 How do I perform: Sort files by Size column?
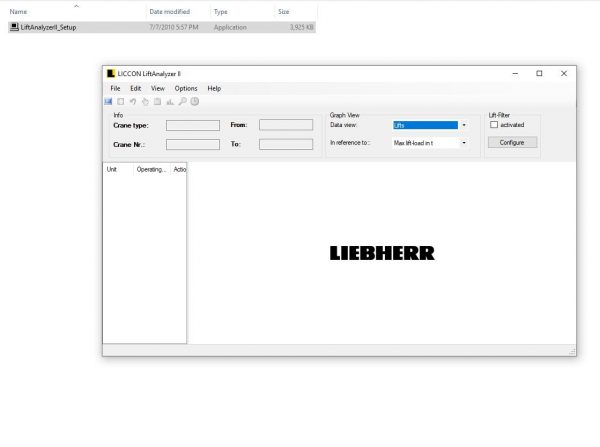click(284, 12)
